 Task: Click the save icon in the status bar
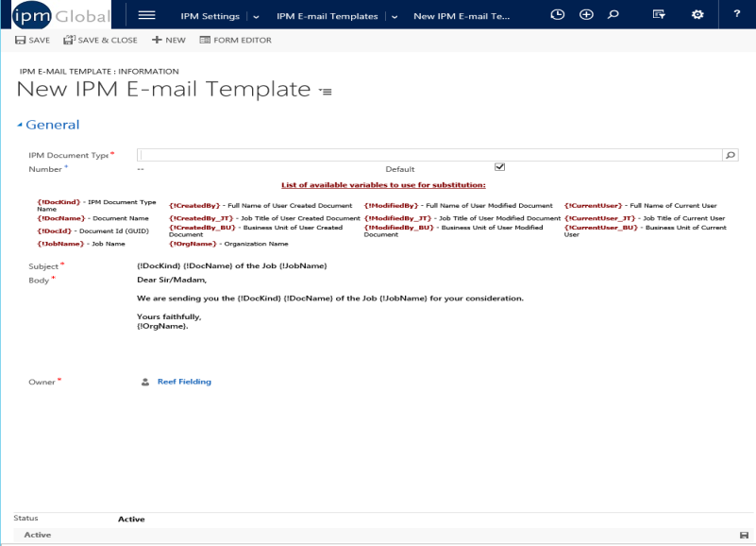click(745, 534)
